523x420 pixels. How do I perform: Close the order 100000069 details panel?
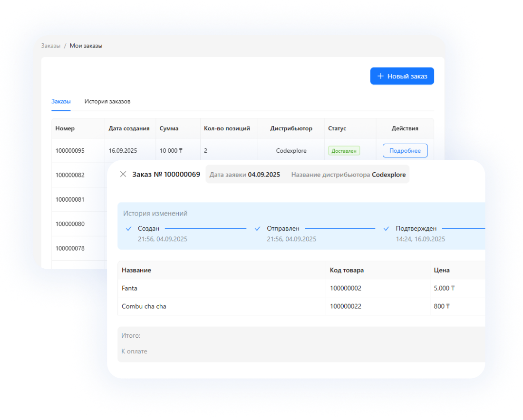(123, 174)
